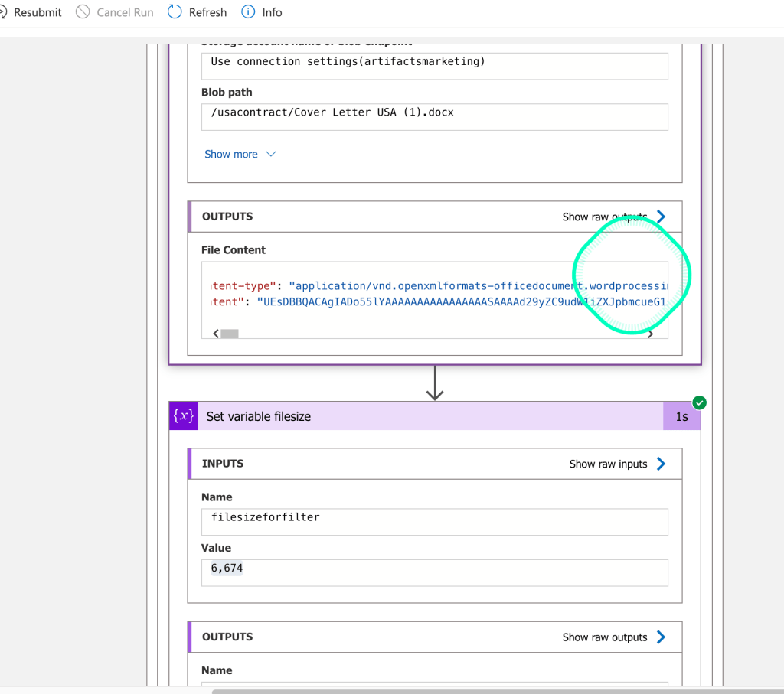Click the Refresh circular arrow icon
Image resolution: width=784 pixels, height=694 pixels.
click(x=175, y=12)
